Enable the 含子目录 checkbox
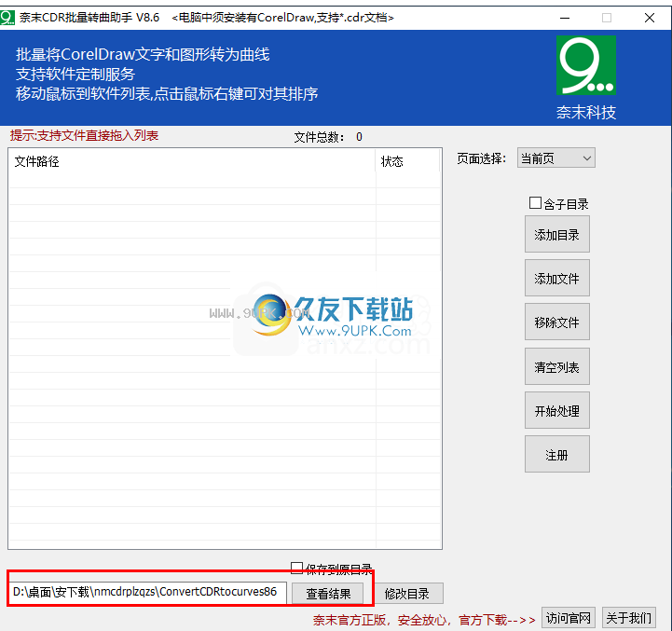Viewport: 672px width, 631px height. coord(535,203)
